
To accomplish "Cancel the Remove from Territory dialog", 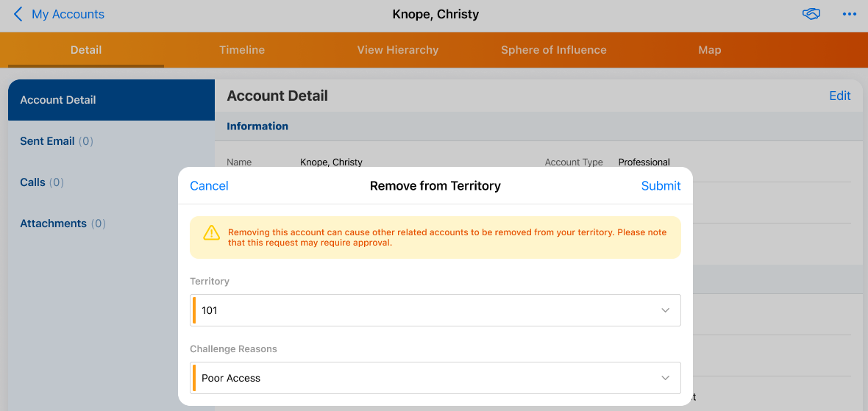I will click(209, 186).
